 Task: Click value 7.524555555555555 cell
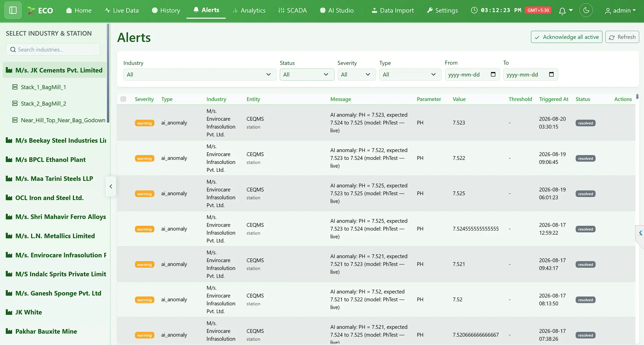[x=476, y=229]
